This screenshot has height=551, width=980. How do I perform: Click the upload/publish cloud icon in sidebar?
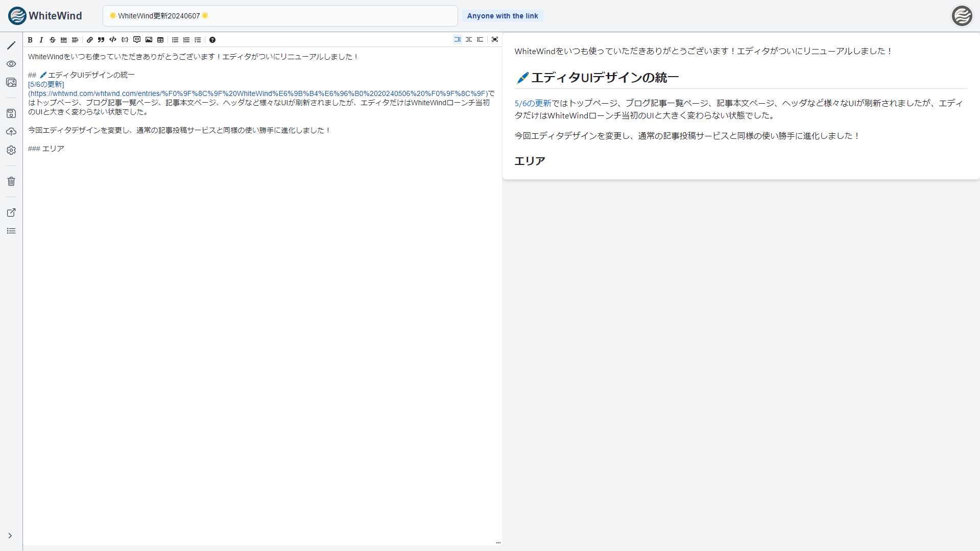pyautogui.click(x=11, y=132)
